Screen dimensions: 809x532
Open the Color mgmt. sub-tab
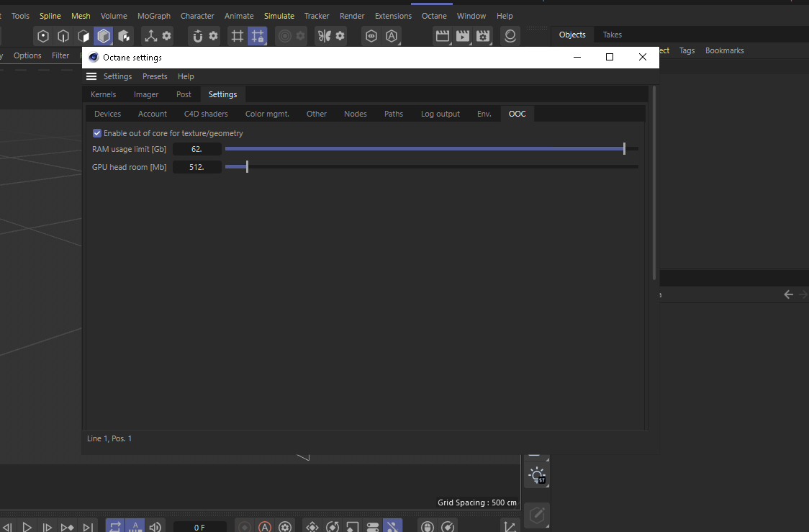coord(267,114)
